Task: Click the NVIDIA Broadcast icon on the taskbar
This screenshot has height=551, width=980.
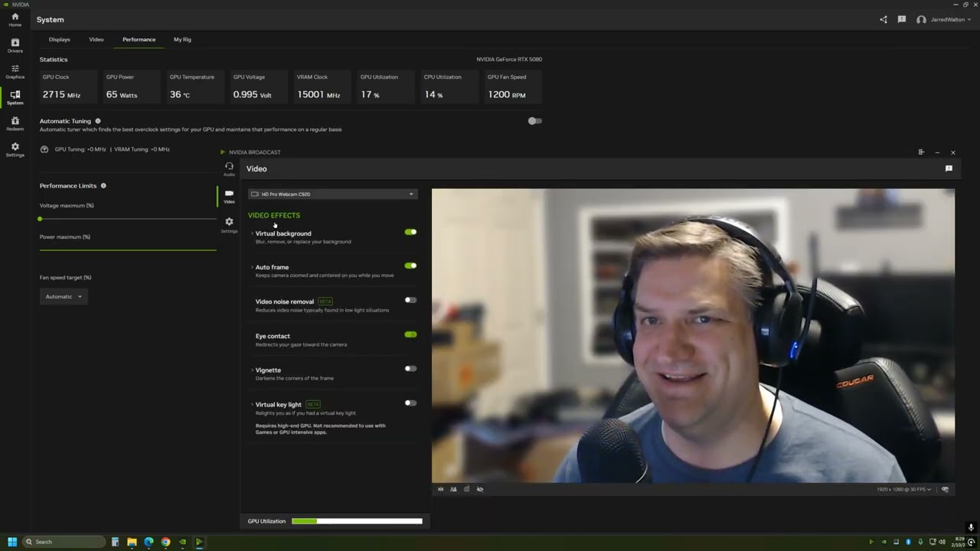Action: [199, 542]
